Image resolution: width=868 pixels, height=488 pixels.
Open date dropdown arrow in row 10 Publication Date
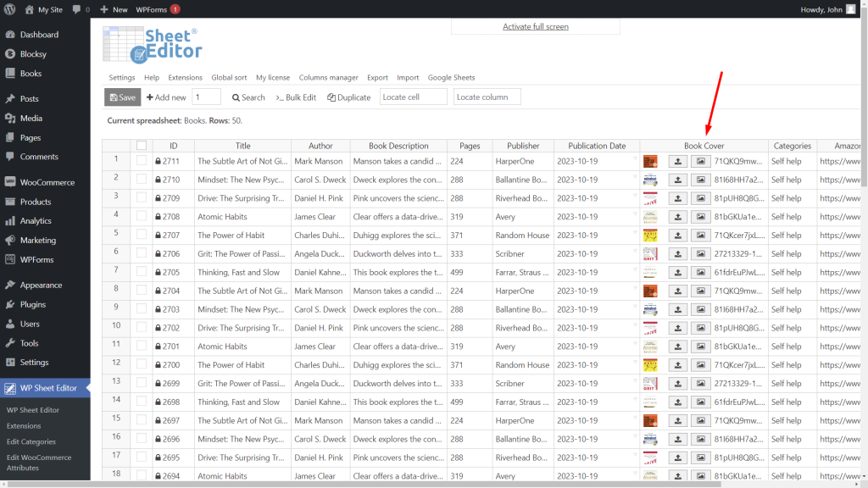pos(636,325)
